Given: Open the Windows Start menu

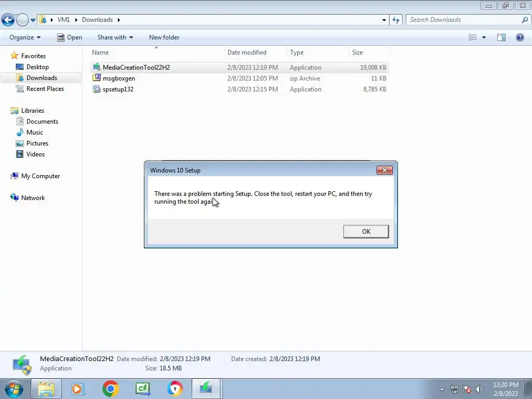Looking at the screenshot, I should point(14,389).
